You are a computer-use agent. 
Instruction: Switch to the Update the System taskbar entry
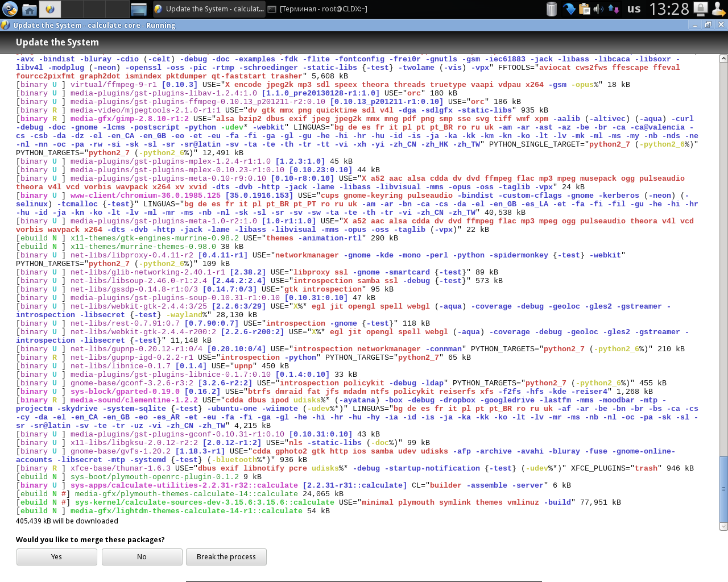[208, 9]
